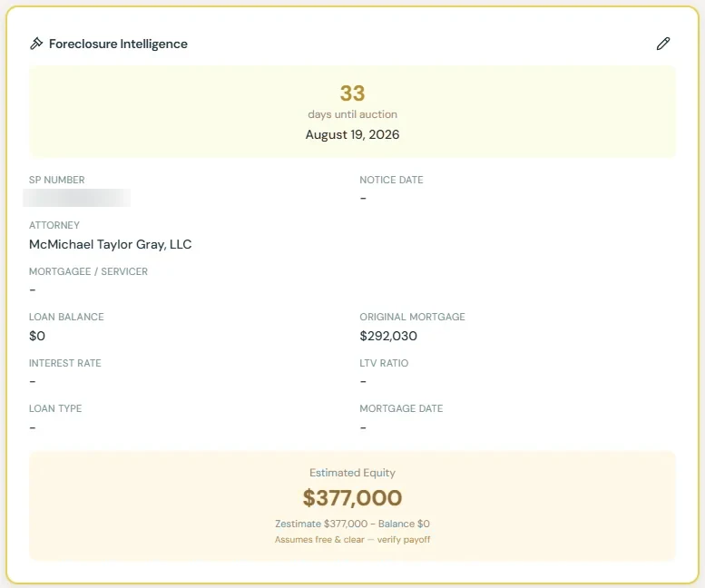Click the LOAN BALANCE label

(66, 317)
